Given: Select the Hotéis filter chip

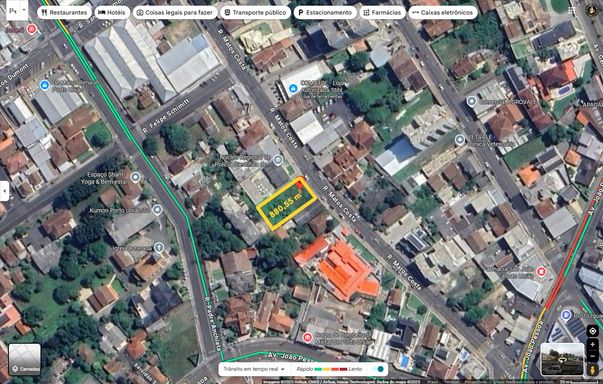Looking at the screenshot, I should [112, 12].
